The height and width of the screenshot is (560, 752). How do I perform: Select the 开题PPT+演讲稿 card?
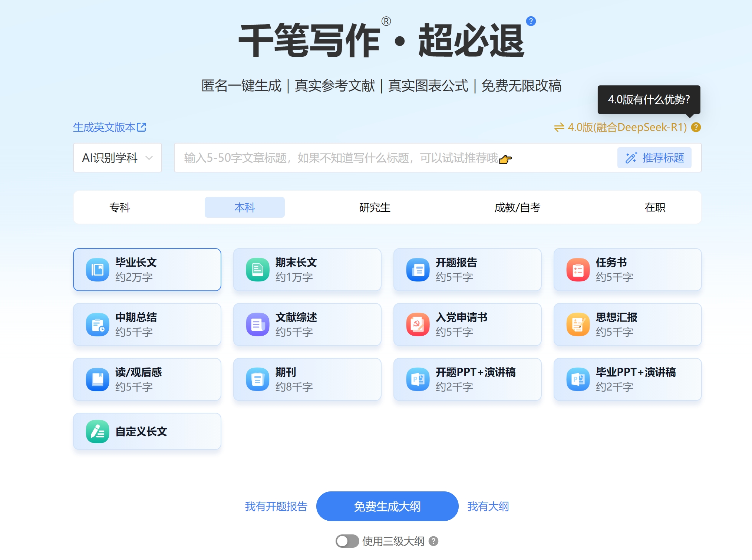coord(467,379)
